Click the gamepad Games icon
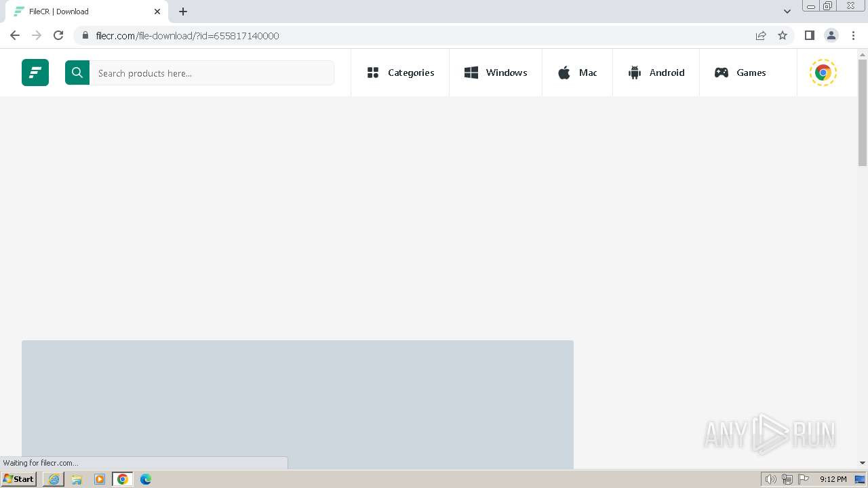Image resolution: width=868 pixels, height=488 pixels. pos(722,73)
